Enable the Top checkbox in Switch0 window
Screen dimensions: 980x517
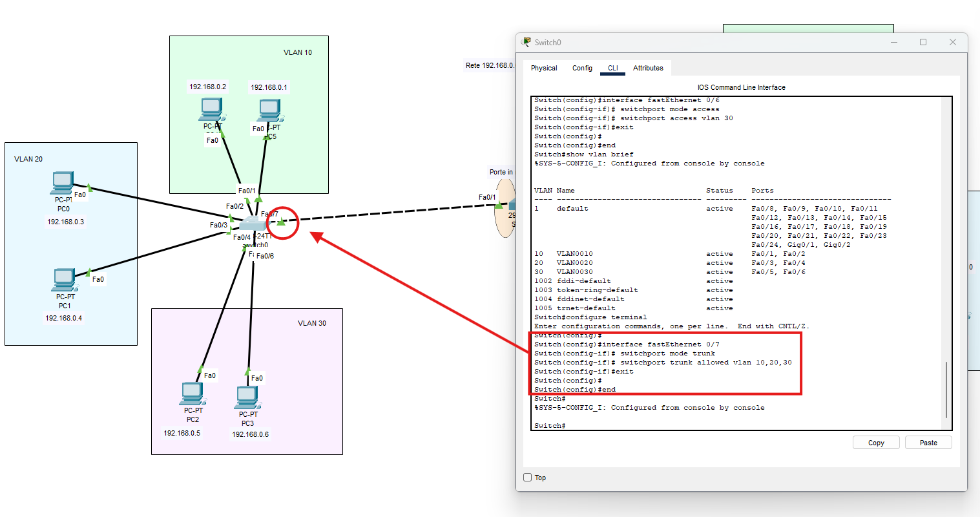pyautogui.click(x=527, y=478)
